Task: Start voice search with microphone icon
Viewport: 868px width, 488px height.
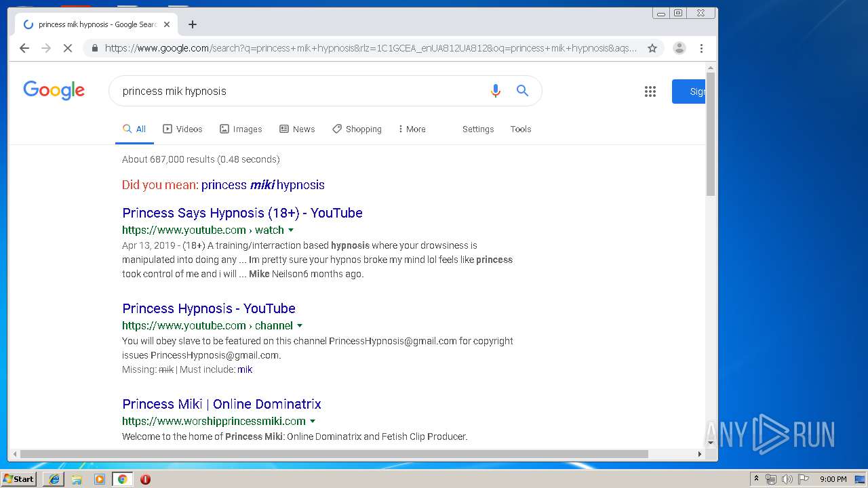Action: tap(496, 91)
